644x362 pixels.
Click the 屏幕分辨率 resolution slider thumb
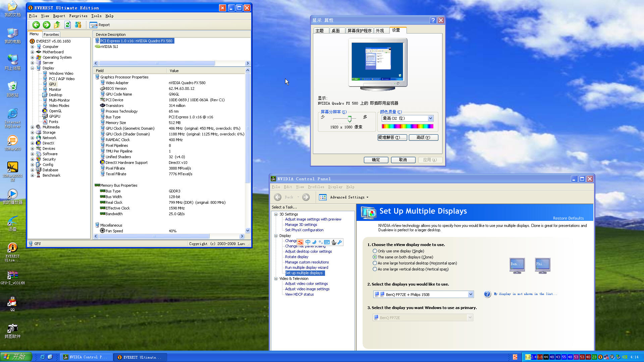pos(350,119)
